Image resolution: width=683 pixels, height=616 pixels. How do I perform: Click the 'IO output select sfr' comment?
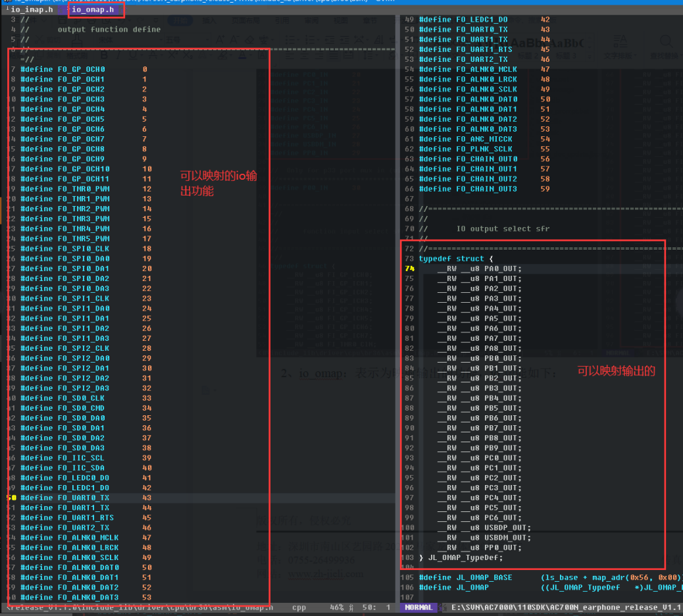tap(503, 229)
